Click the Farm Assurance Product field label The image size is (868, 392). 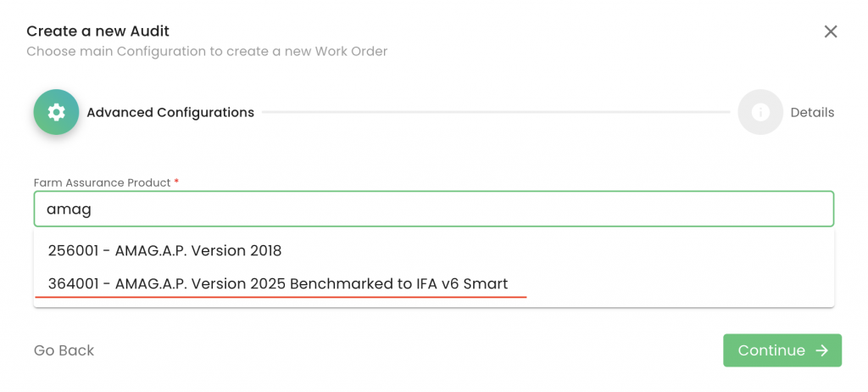tap(101, 182)
